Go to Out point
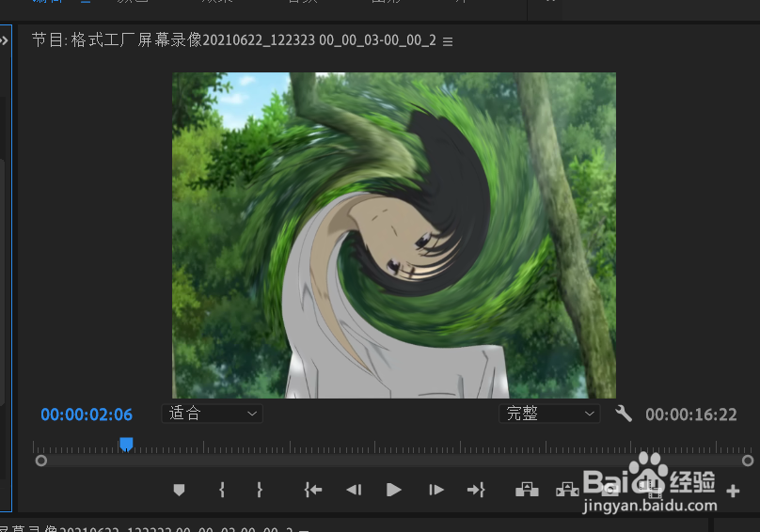The width and height of the screenshot is (760, 532). (x=476, y=490)
